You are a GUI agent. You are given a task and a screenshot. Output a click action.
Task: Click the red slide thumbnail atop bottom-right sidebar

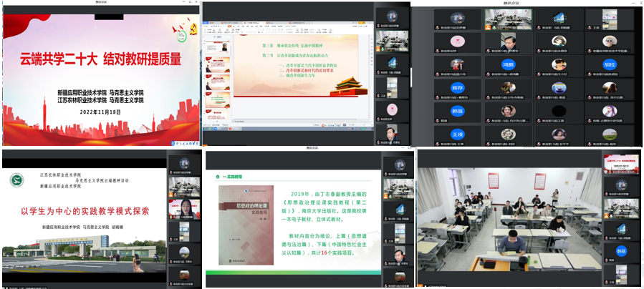click(x=621, y=165)
